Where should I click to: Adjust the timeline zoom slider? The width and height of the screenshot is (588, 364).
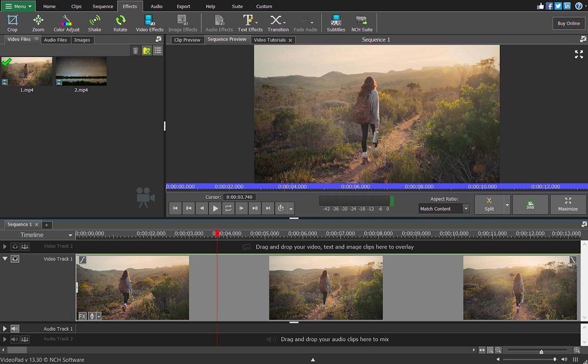[x=541, y=351]
